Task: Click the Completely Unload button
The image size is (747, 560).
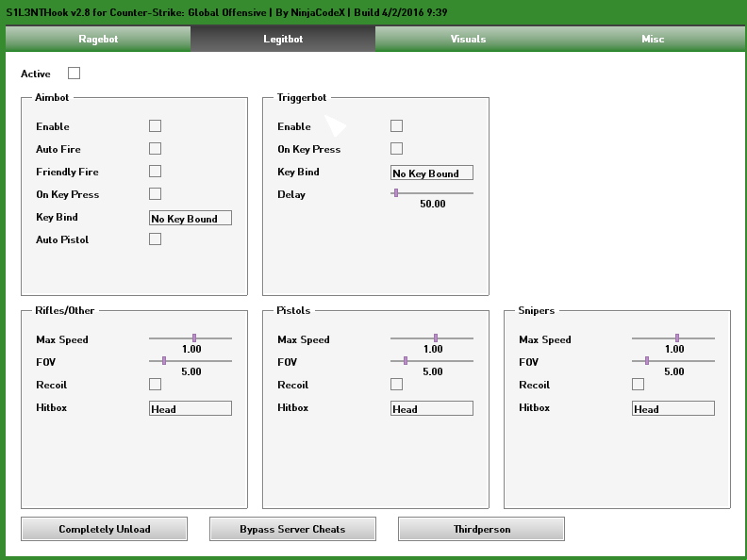Action: 105,529
